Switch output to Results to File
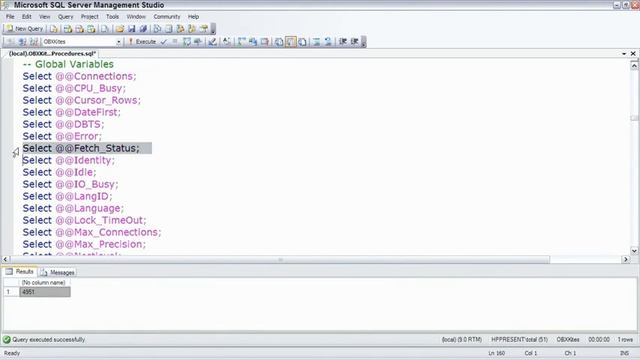This screenshot has width=640, height=360. [x=302, y=42]
